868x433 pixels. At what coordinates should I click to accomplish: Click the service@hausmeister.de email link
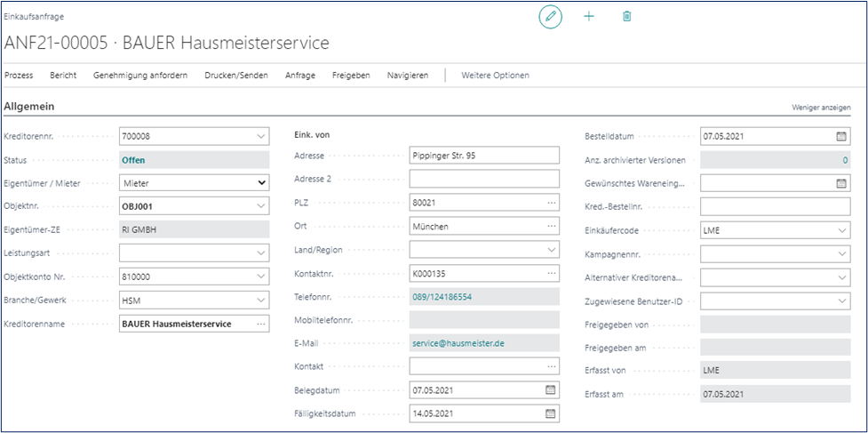457,342
